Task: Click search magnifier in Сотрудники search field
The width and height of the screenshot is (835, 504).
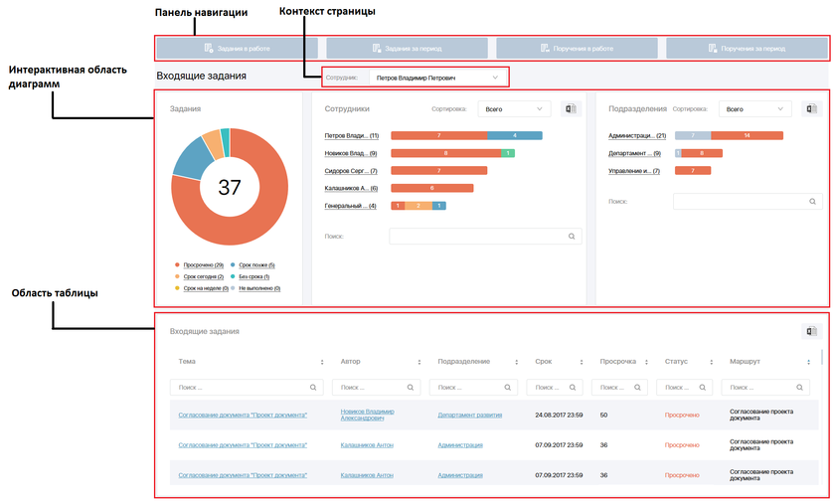Action: (572, 237)
